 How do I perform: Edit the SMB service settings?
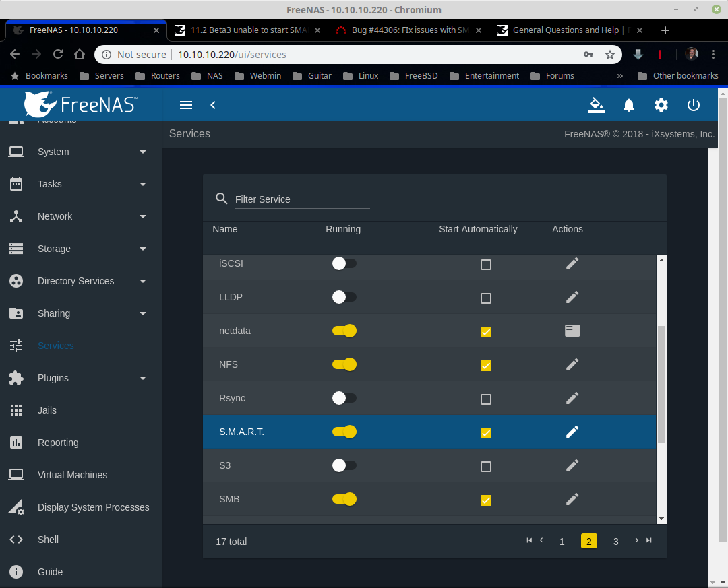tap(572, 499)
